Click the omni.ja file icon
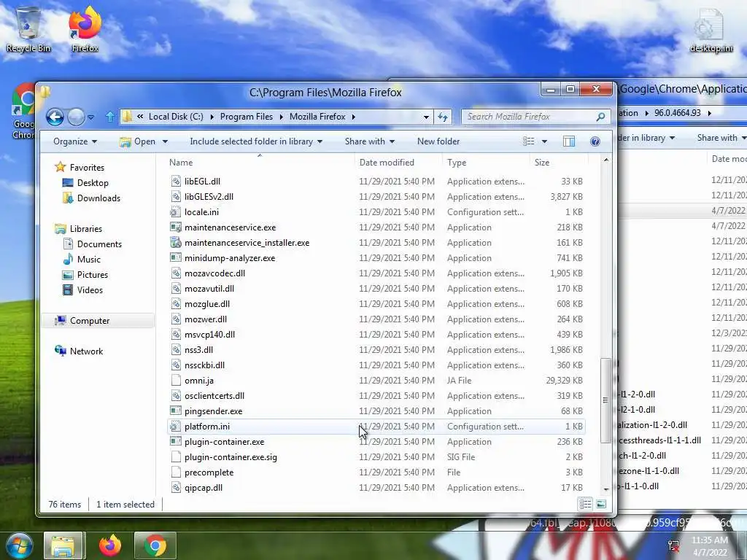The width and height of the screenshot is (747, 560). click(x=176, y=381)
